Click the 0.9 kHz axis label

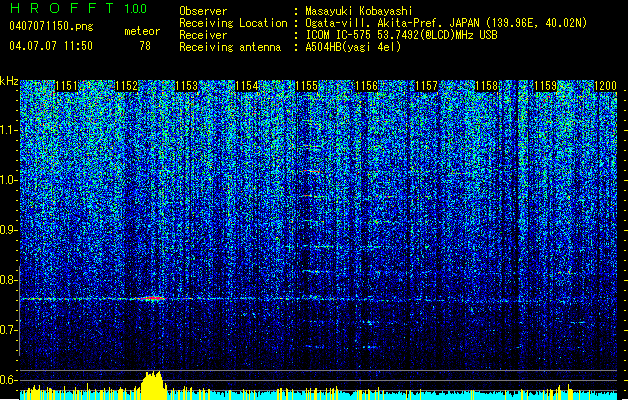9,230
